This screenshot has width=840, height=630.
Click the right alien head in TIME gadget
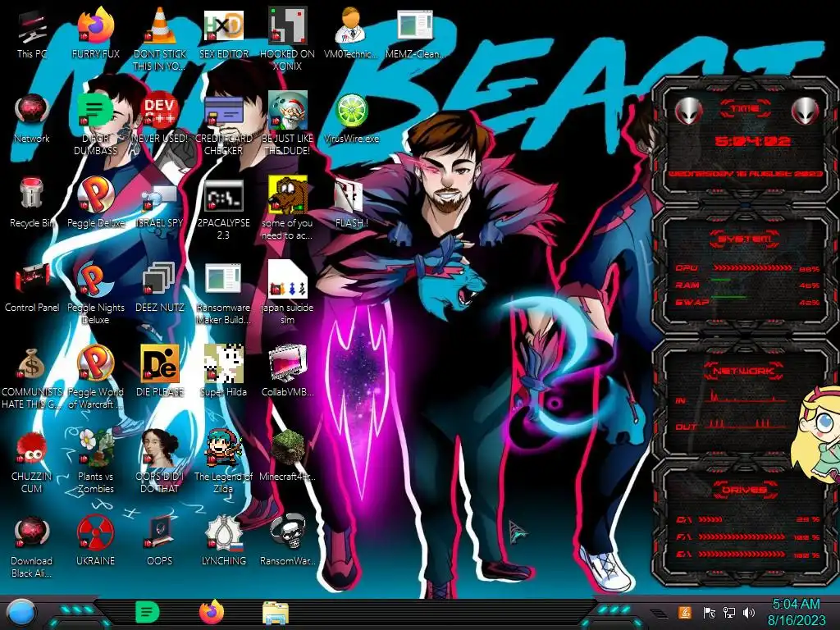pos(805,111)
